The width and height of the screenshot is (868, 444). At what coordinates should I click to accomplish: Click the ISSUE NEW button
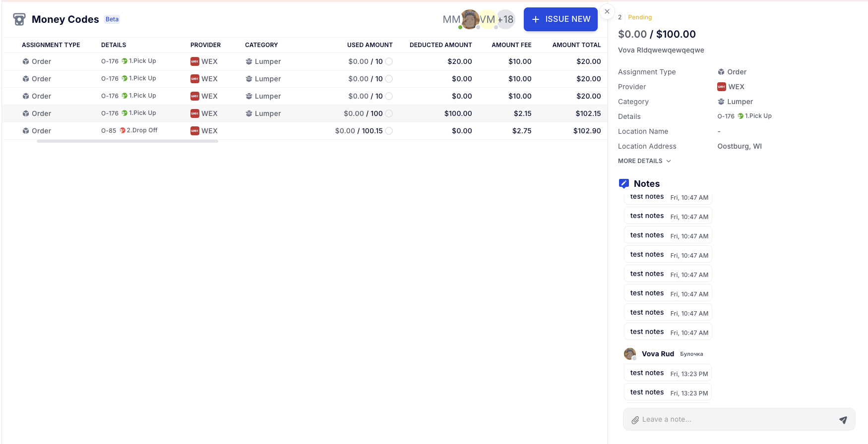tap(560, 19)
